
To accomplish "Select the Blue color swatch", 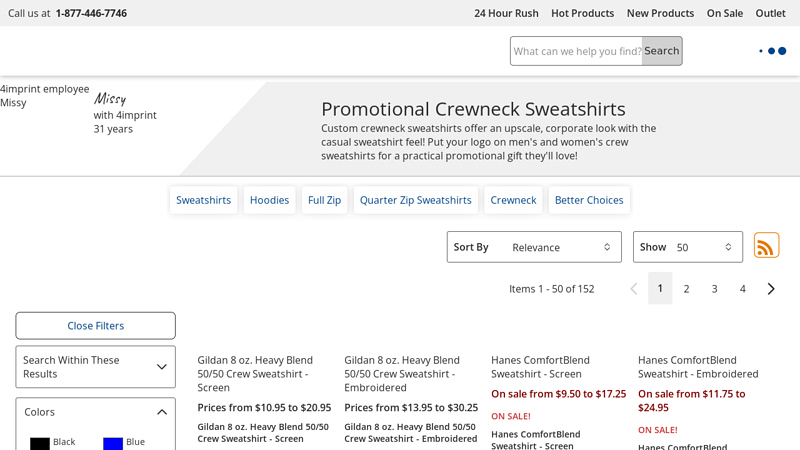I will coord(113,443).
